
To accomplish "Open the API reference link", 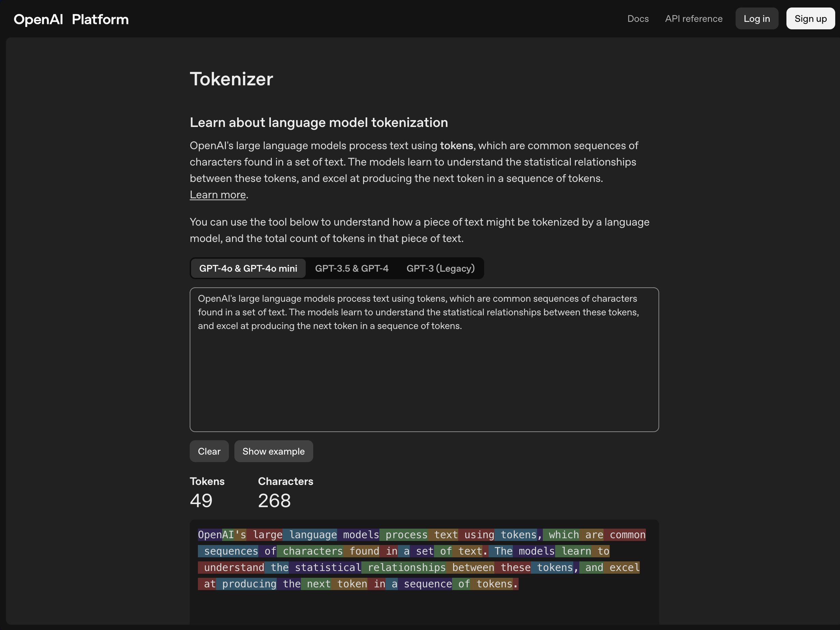I will [693, 19].
